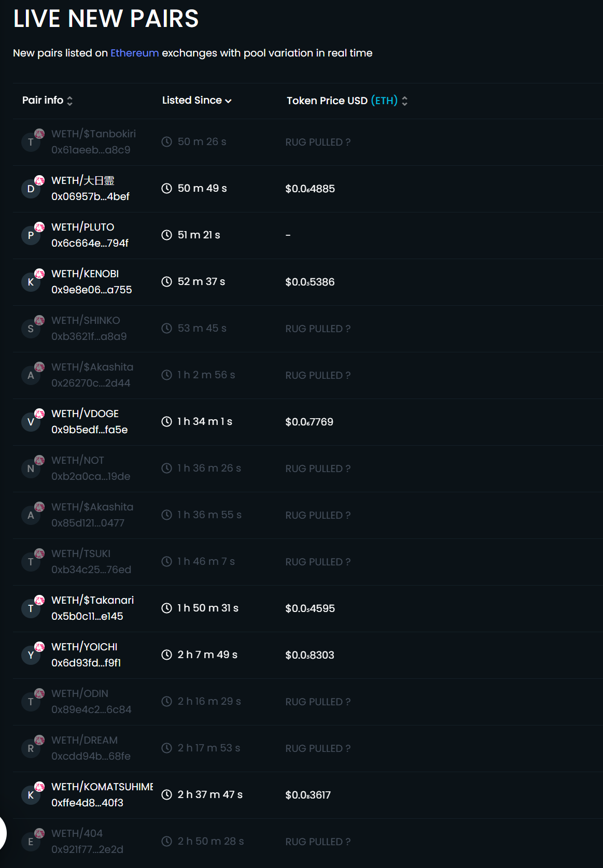Click the token avatar icon for WETH/PLUTO

tap(31, 236)
